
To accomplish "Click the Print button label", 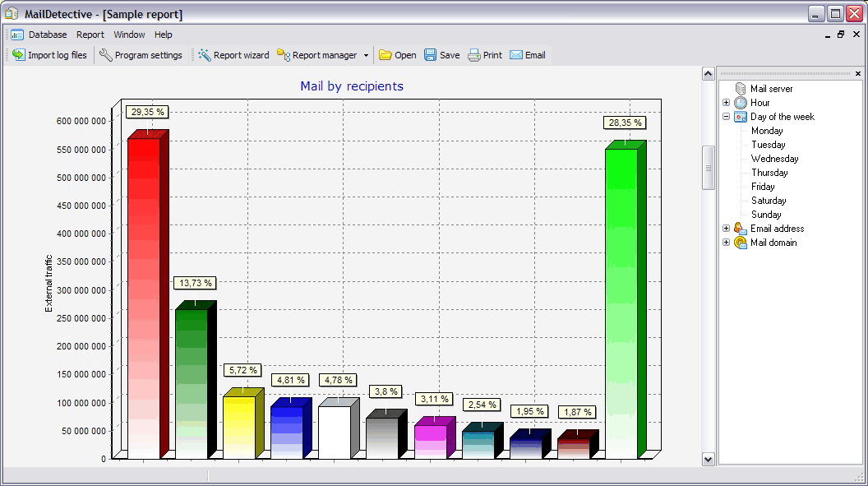I will click(x=492, y=55).
